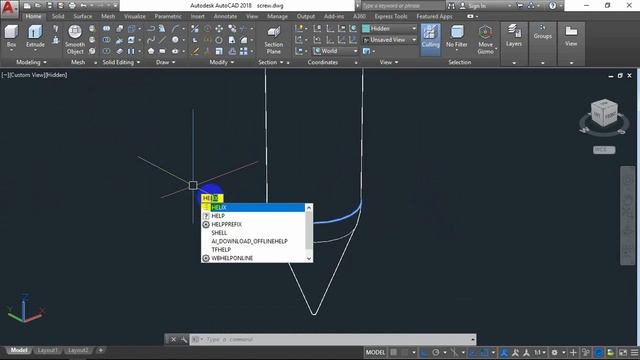640x360 pixels.
Task: Choose WSHELPONLINE in suggestion list
Action: pyautogui.click(x=253, y=258)
